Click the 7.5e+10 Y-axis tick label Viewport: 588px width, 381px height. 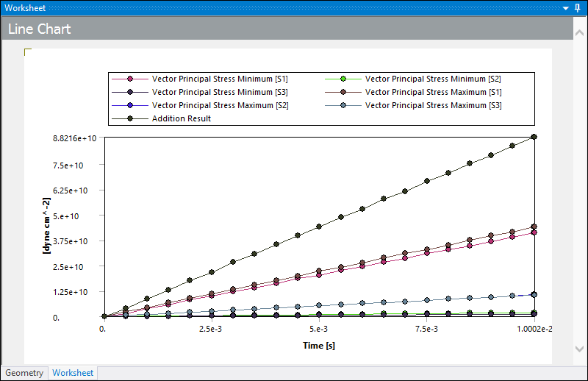68,165
